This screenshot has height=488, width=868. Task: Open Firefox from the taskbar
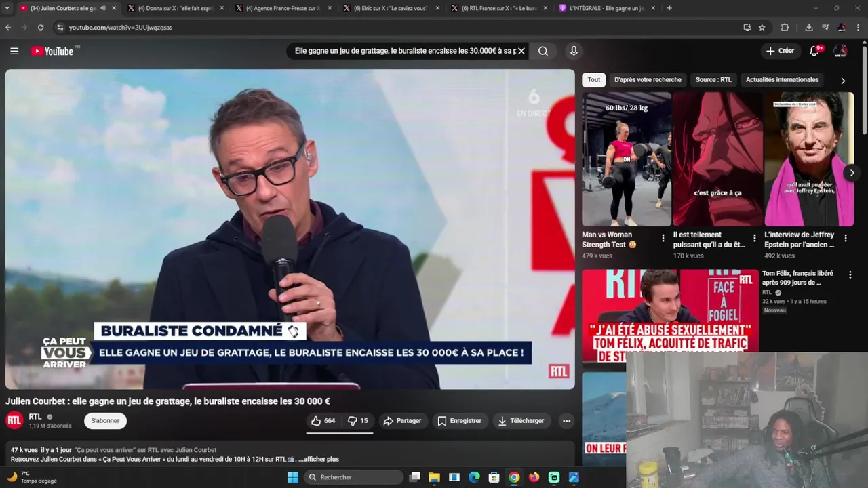coord(534,477)
